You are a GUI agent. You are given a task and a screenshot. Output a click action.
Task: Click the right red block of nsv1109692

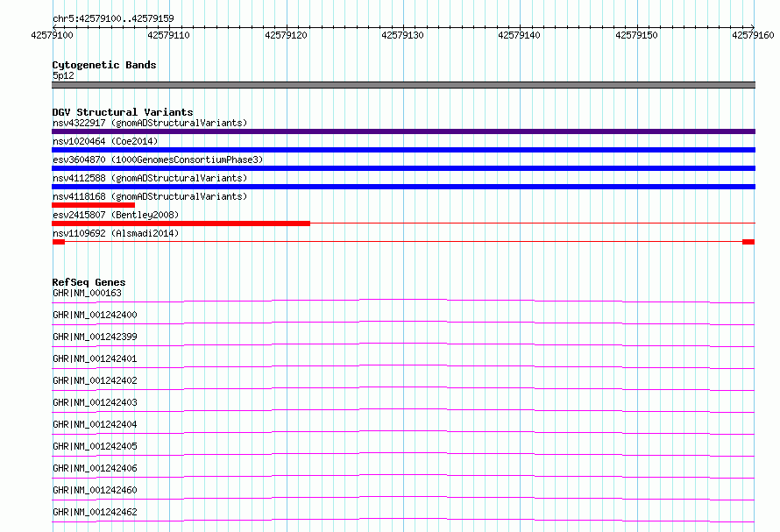(748, 242)
